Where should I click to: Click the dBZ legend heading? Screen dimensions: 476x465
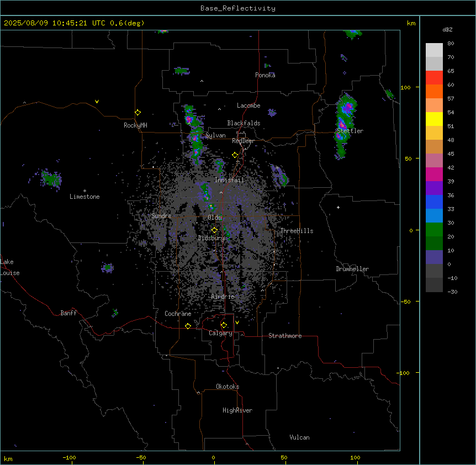[447, 30]
